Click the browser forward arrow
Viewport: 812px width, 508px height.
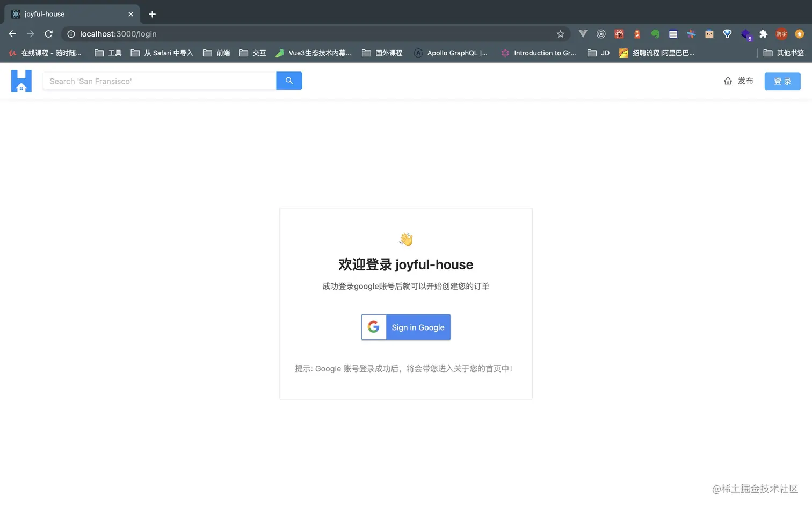31,34
